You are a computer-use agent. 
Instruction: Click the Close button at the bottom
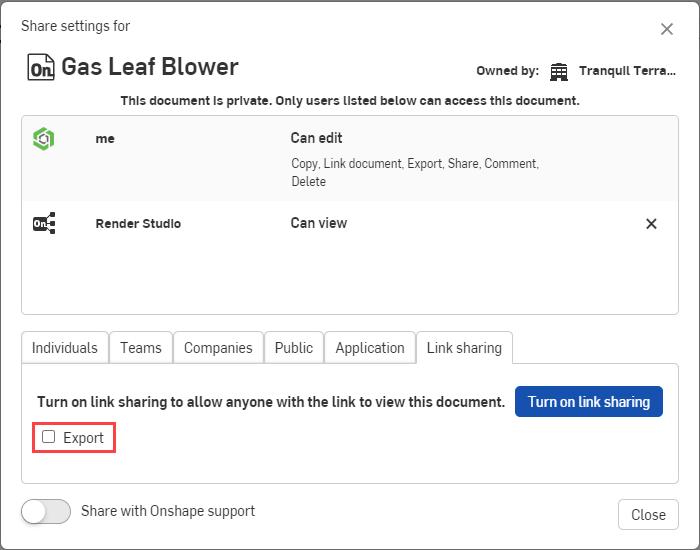(648, 514)
